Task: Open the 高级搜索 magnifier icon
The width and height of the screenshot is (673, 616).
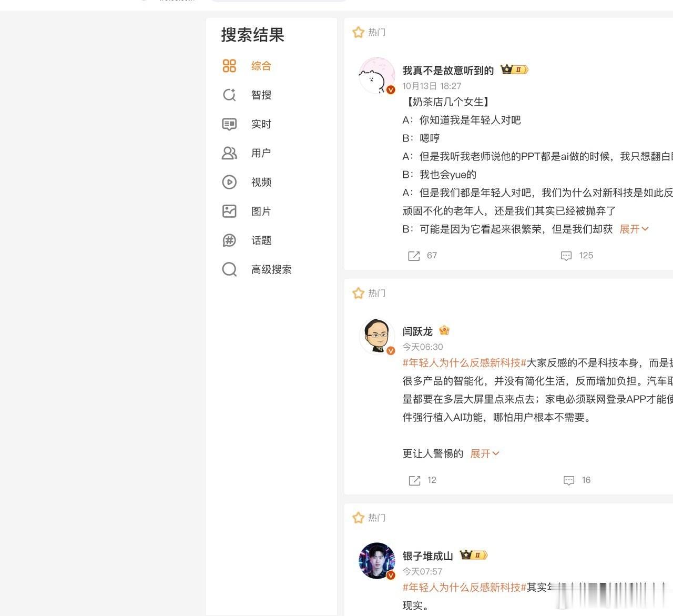Action: coord(229,269)
